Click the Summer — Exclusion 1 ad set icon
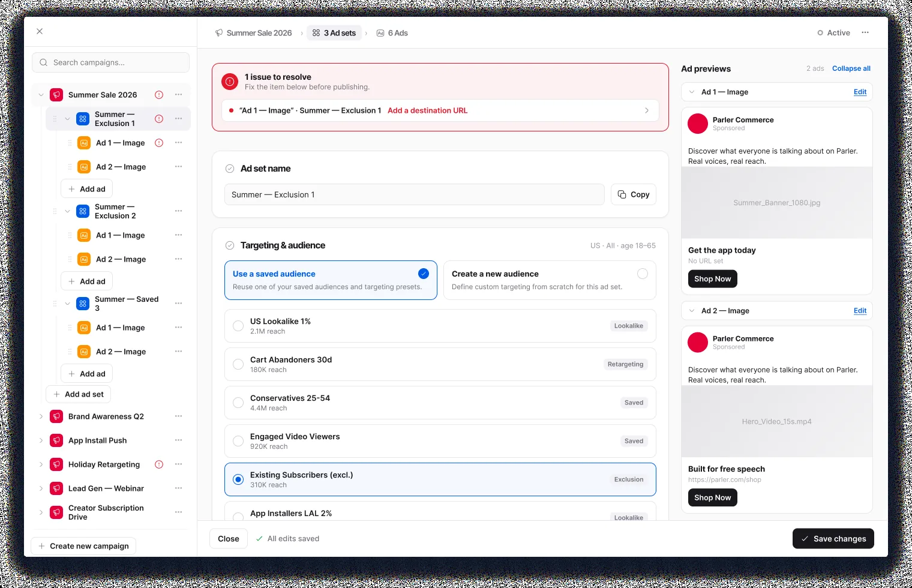The width and height of the screenshot is (912, 588). pyautogui.click(x=83, y=119)
